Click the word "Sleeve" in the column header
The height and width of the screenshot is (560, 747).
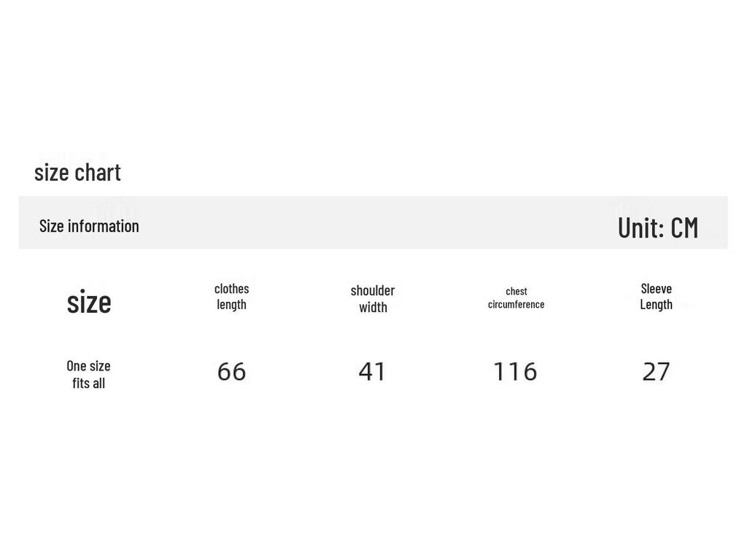(657, 289)
